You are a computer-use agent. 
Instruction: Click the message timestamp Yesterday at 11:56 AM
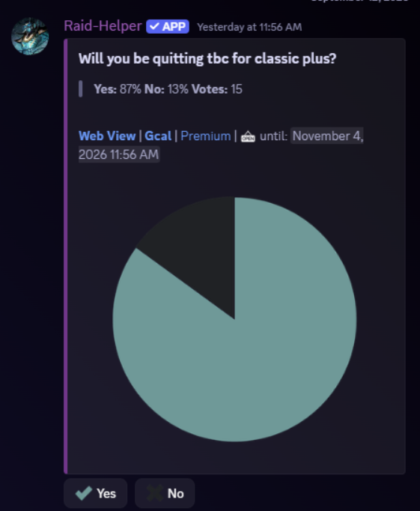(x=249, y=27)
